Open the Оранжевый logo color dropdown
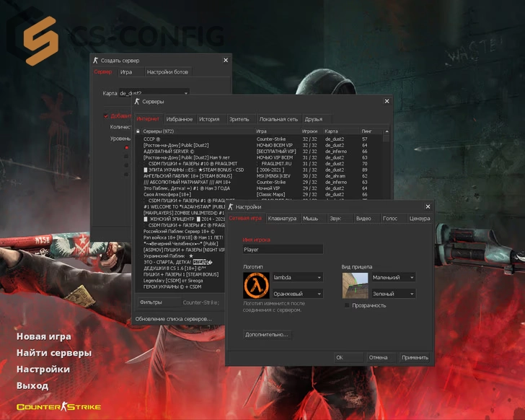The image size is (525, 420). [x=298, y=294]
